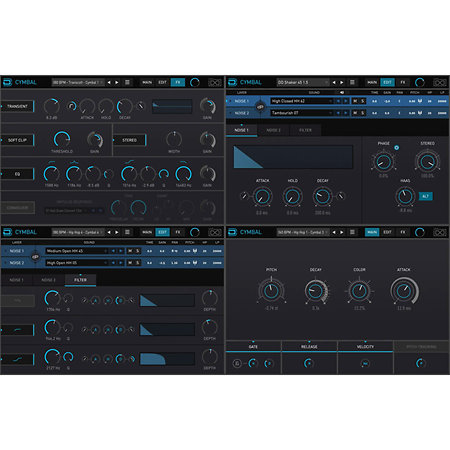This screenshot has height=450, width=450.
Task: Click the decay curve small knob right of DECAY in top-right window
Action: click(x=341, y=196)
